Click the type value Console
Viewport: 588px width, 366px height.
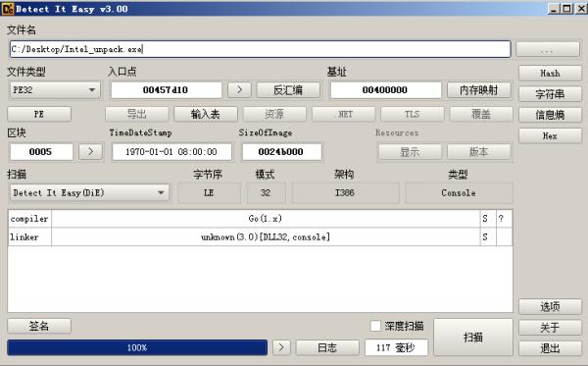459,193
